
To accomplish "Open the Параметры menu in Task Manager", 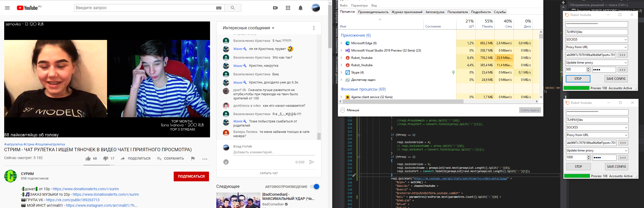I will [359, 5].
